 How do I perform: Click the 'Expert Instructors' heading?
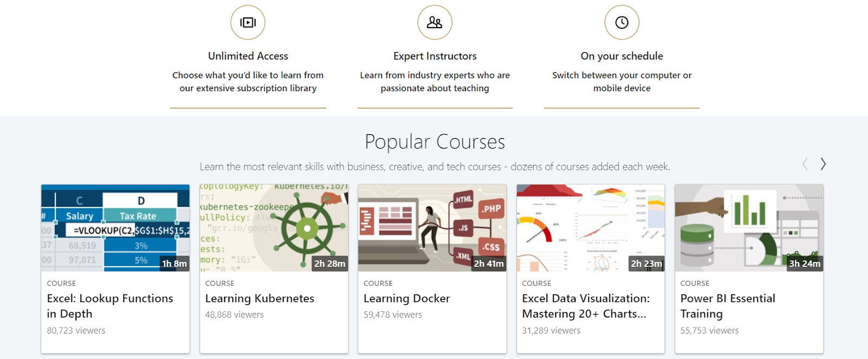click(x=435, y=56)
